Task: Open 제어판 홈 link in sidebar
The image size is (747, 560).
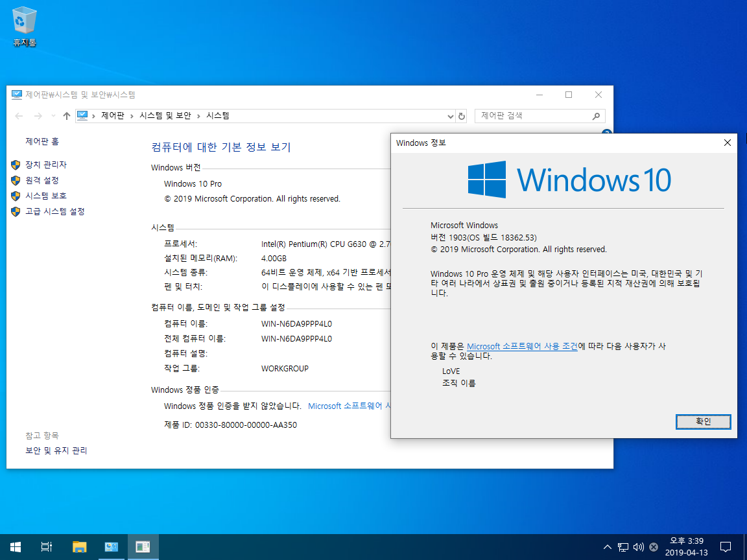Action: click(42, 141)
